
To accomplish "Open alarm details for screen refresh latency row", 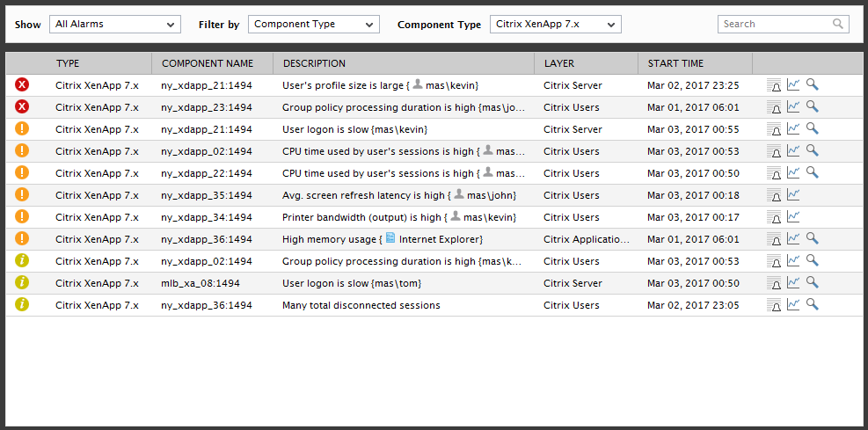I will pyautogui.click(x=773, y=195).
